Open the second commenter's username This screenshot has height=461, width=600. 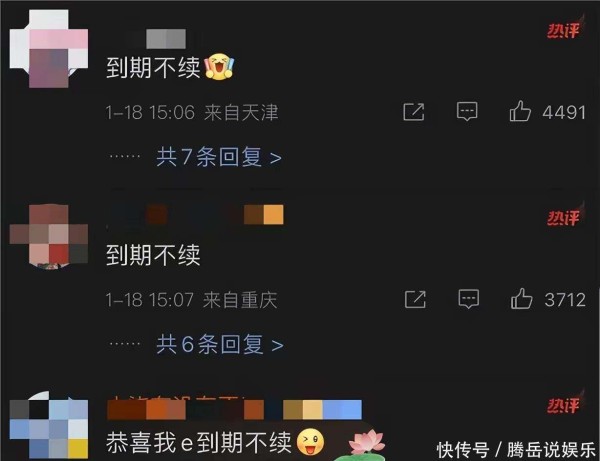coord(195,214)
